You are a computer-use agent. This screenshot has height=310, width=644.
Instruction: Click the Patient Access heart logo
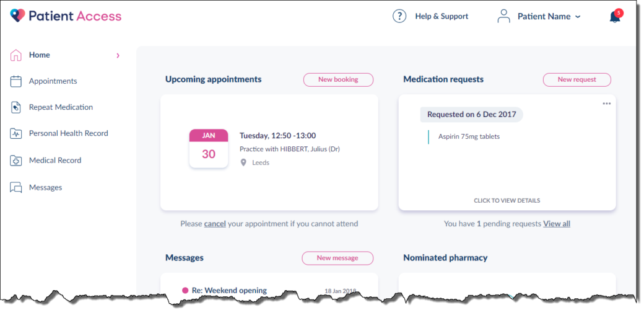[18, 15]
